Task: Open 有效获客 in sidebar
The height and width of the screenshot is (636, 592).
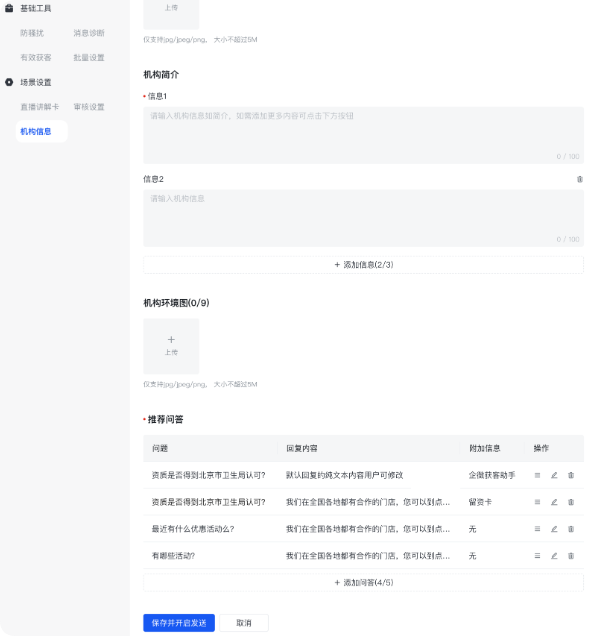Action: (x=36, y=58)
